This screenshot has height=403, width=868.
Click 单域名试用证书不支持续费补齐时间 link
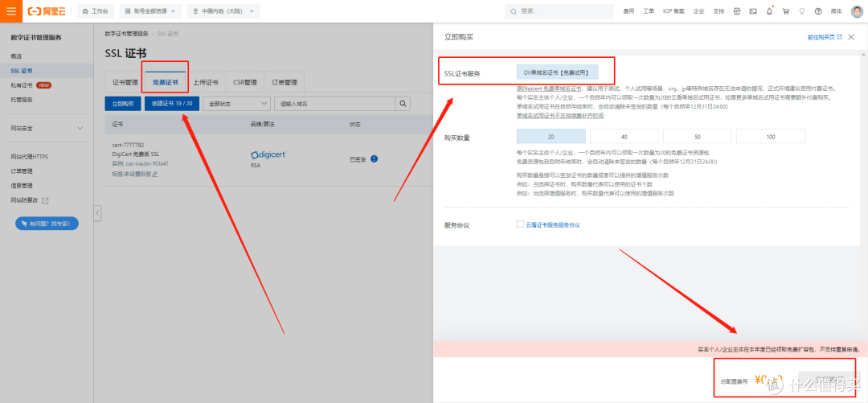[559, 116]
